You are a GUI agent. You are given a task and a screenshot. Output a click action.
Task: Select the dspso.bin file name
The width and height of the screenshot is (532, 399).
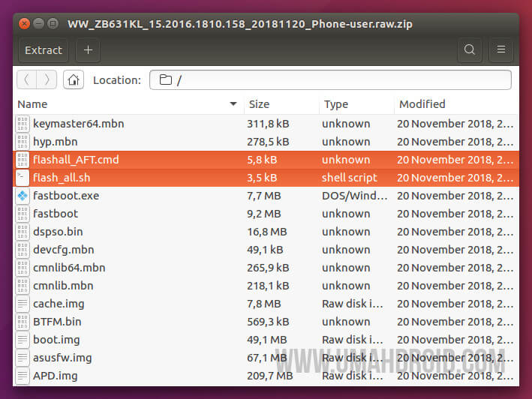(58, 232)
